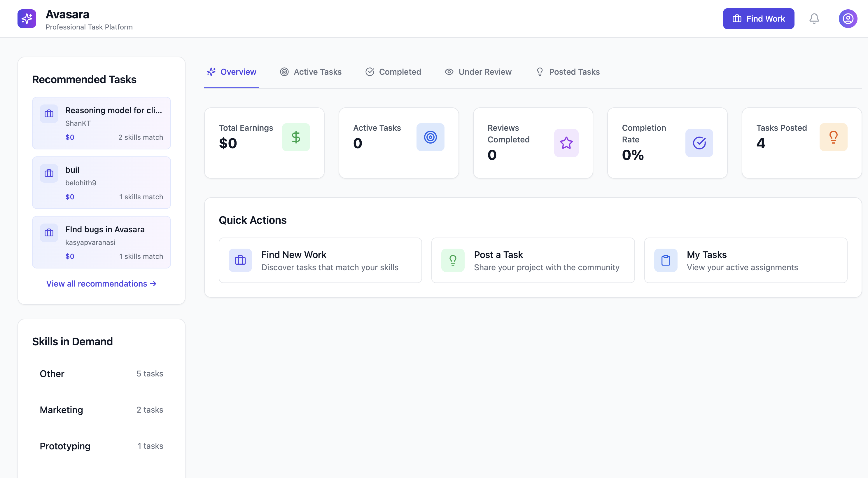The image size is (868, 478).
Task: Click the clipboard icon in My Tasks
Action: 666,260
